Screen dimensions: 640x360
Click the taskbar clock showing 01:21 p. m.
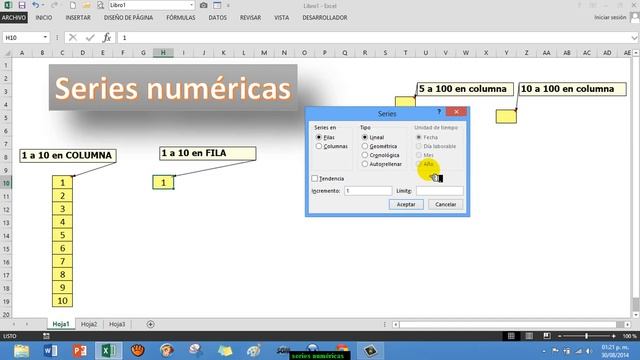click(x=614, y=351)
